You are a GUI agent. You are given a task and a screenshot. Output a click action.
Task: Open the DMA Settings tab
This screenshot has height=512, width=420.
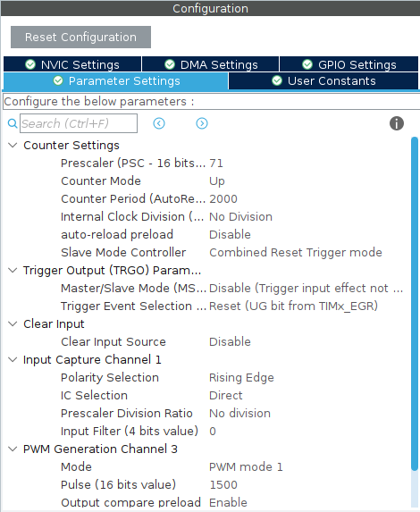211,64
